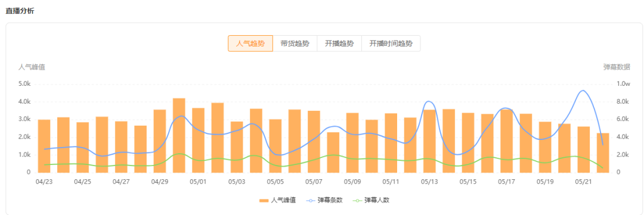Viewport: 644px width, 215px height.
Task: Click the x-axis label 05/09
Action: (x=352, y=182)
